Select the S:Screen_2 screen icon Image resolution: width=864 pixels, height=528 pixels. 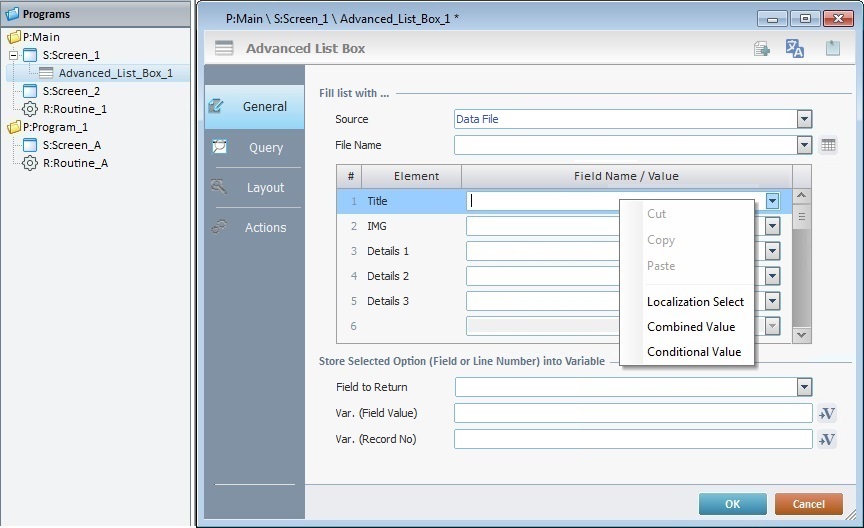(30, 91)
